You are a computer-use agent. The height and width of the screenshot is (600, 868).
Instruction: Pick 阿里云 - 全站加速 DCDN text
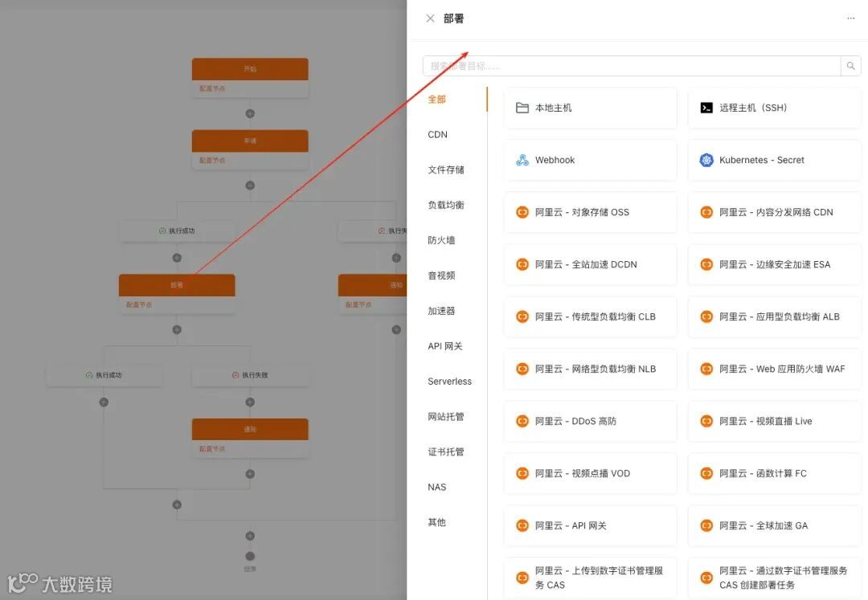coord(586,264)
